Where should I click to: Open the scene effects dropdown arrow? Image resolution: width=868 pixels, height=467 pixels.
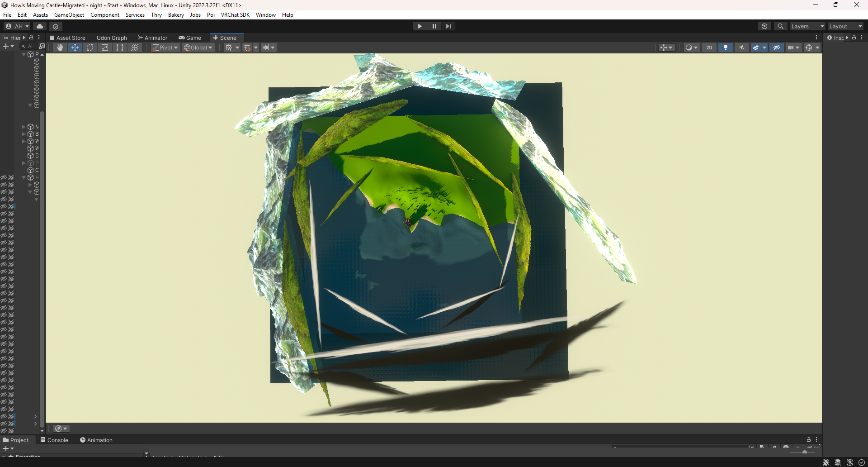pos(764,48)
